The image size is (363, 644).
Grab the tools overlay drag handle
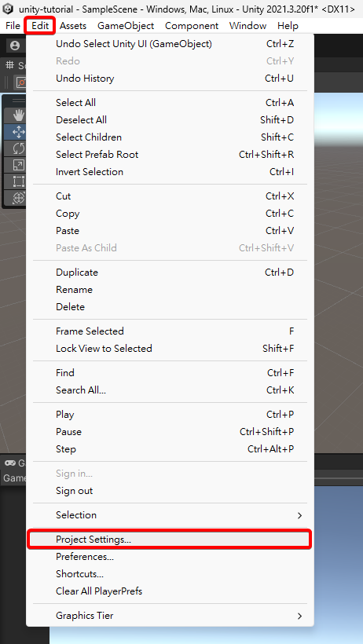18,101
